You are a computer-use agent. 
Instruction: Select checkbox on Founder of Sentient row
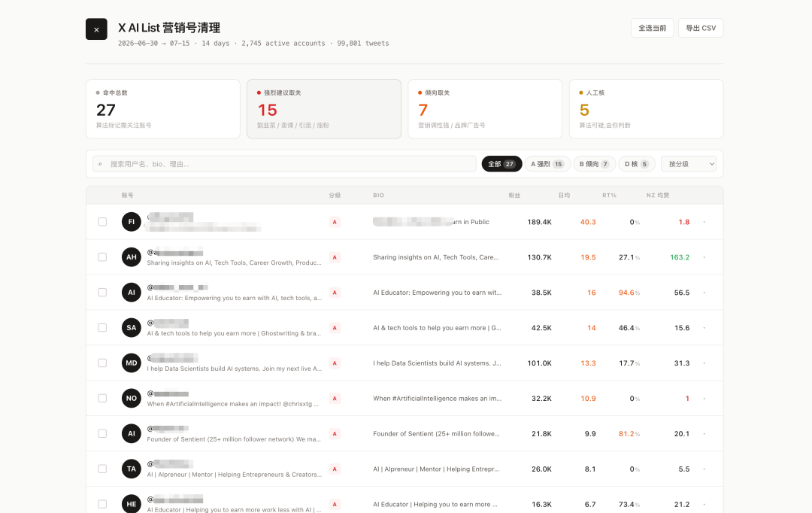102,434
